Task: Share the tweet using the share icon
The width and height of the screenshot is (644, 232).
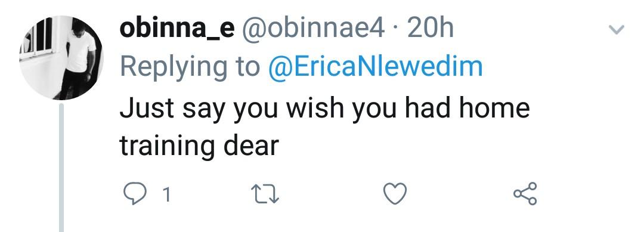Action: (525, 193)
